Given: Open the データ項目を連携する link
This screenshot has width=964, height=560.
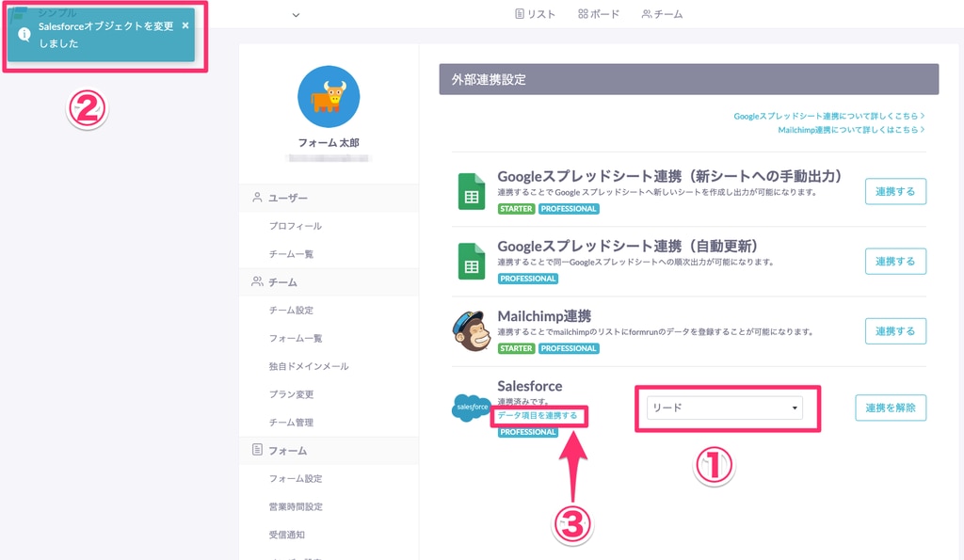Looking at the screenshot, I should [538, 416].
